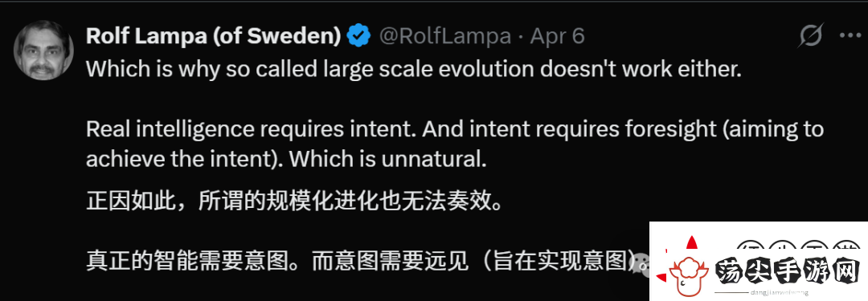Click the translated line 正因如此，所谓的规模化进化
Viewport: 868px width, 301px height.
pos(295,201)
